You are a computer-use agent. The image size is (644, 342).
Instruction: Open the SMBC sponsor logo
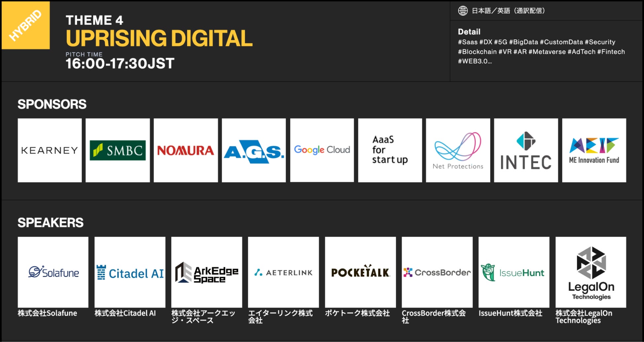[118, 150]
